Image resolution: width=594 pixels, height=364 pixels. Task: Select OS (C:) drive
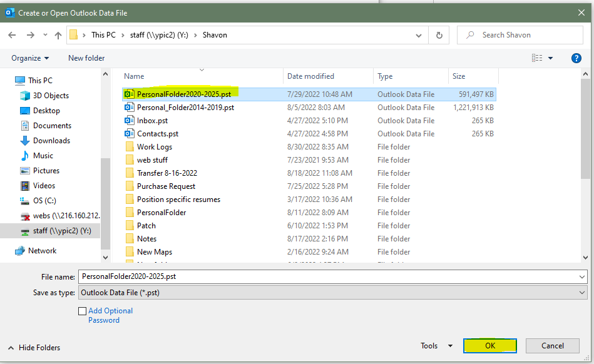[44, 201]
